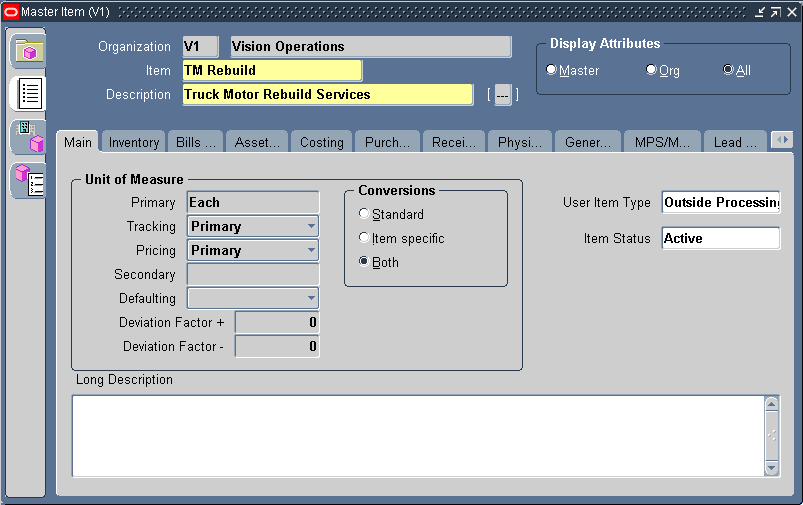Open the Purchasing tab
803x505 pixels.
[387, 142]
